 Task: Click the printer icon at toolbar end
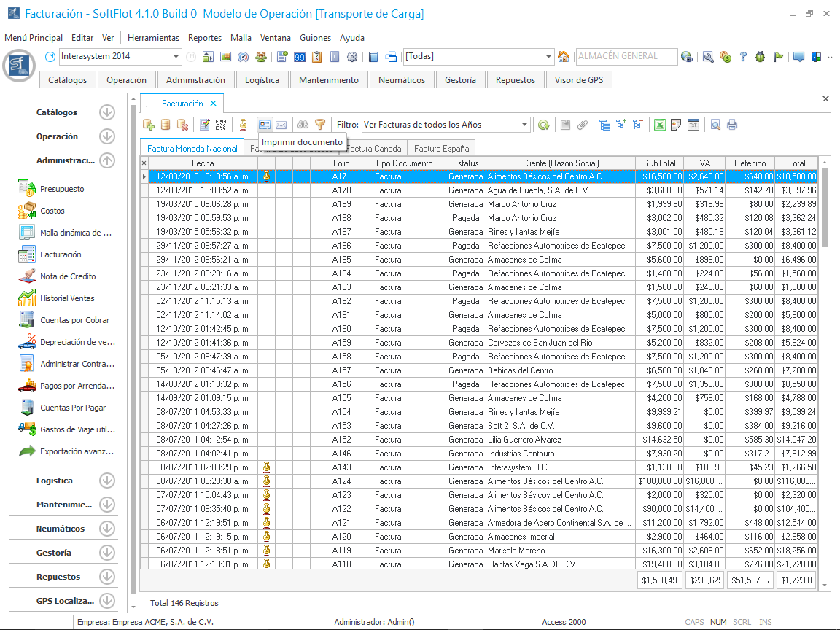click(731, 125)
